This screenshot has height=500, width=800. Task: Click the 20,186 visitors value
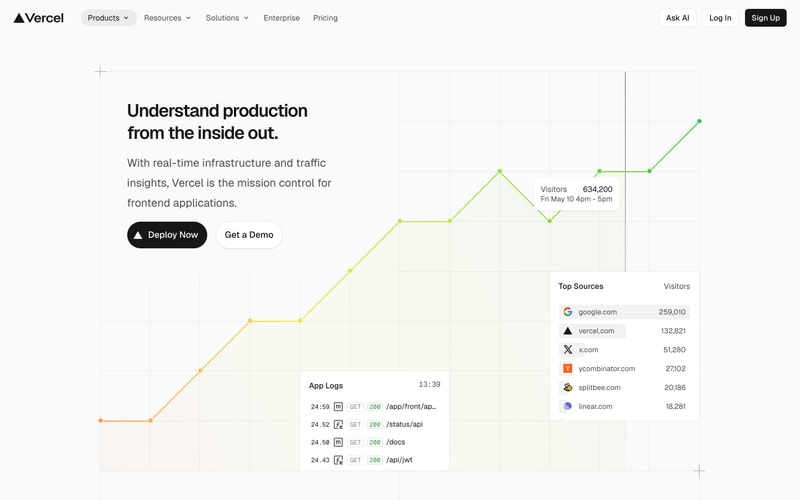click(675, 387)
